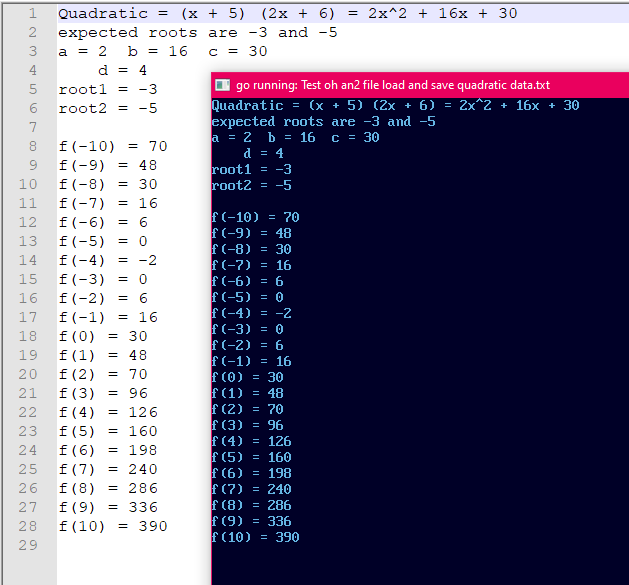The height and width of the screenshot is (585, 629).
Task: Click 'expected roots are -3 and -5' in the console
Action: (x=323, y=122)
